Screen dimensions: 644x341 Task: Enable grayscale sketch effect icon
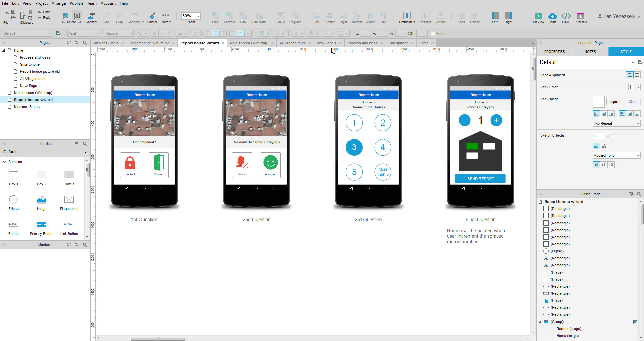click(604, 146)
